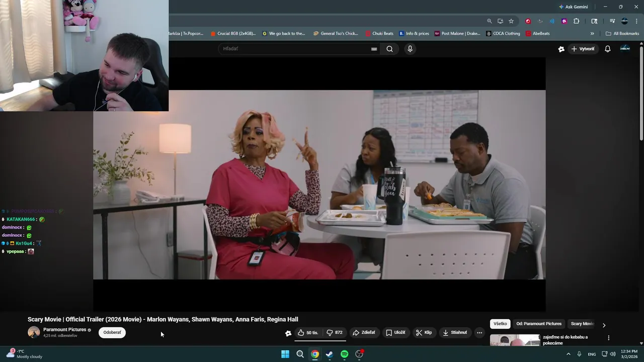Open the purple extension icon in toolbar

click(x=564, y=21)
